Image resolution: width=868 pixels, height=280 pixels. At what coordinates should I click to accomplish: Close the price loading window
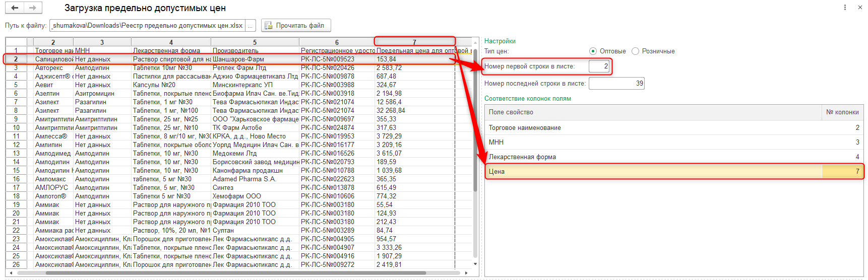[x=860, y=8]
